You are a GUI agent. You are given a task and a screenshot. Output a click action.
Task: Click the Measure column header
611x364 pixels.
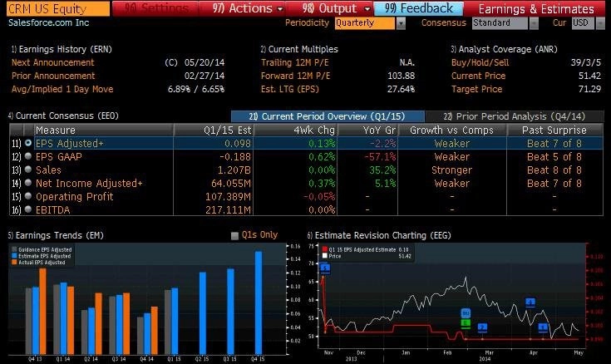coord(103,130)
